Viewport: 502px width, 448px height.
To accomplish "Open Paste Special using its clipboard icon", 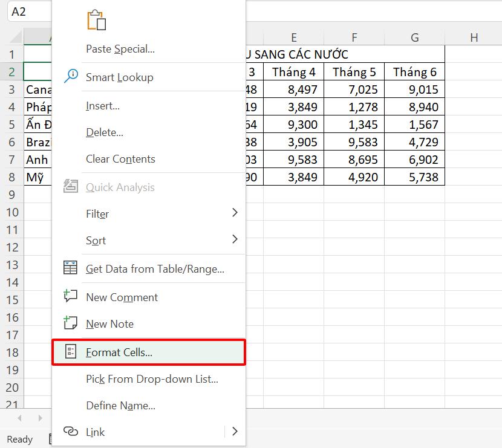I will point(96,19).
